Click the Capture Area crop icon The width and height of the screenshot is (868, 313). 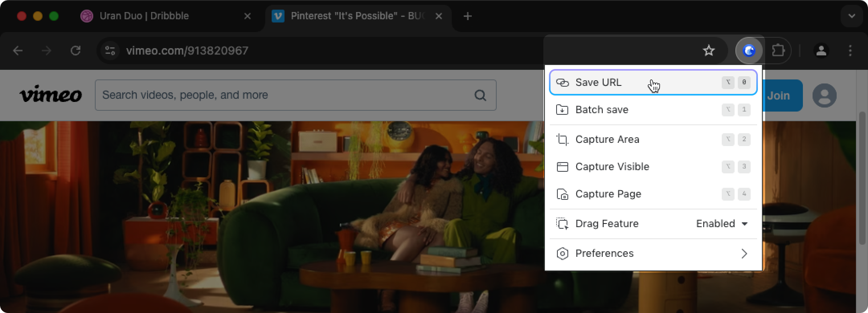coord(562,139)
